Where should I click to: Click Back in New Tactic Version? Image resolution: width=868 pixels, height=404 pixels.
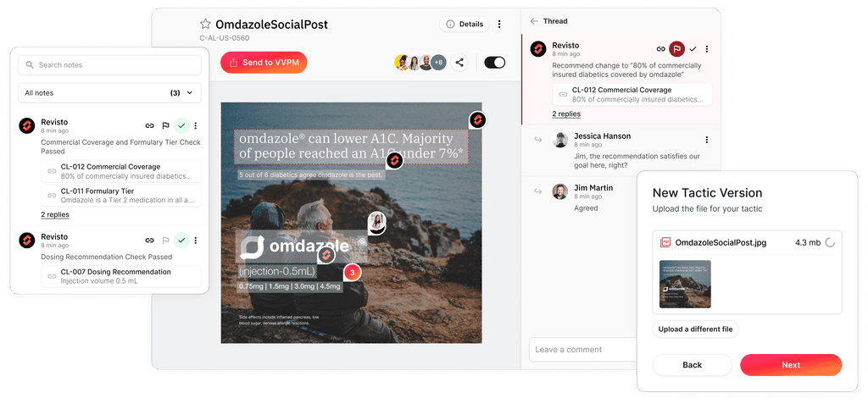[692, 365]
